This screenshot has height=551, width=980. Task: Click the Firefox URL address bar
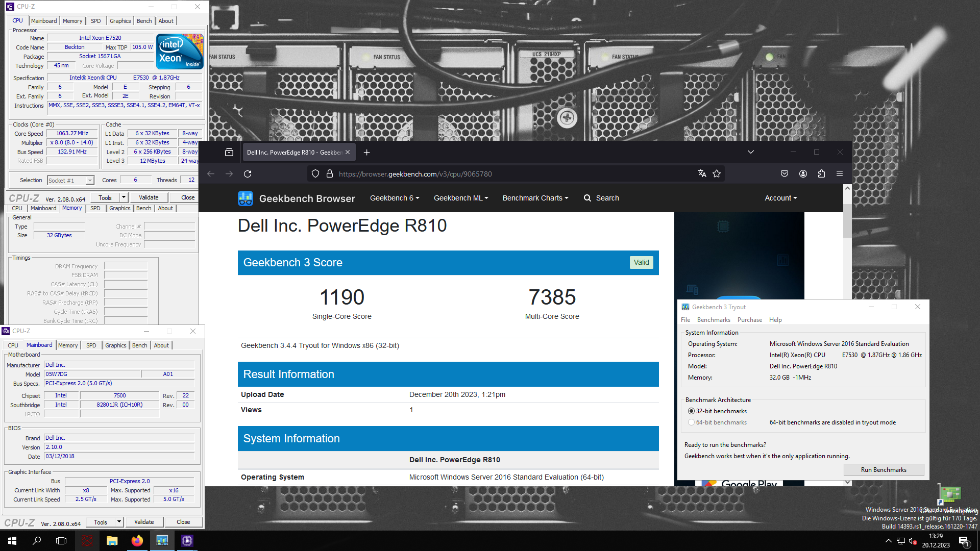[516, 174]
